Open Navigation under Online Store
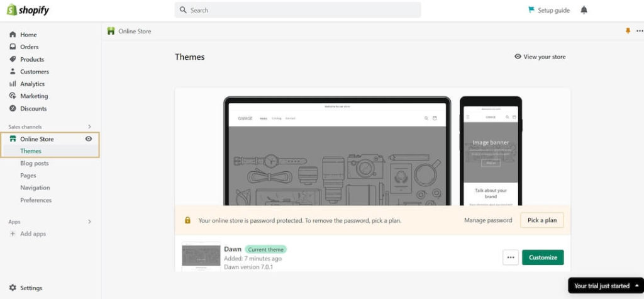 coord(35,188)
